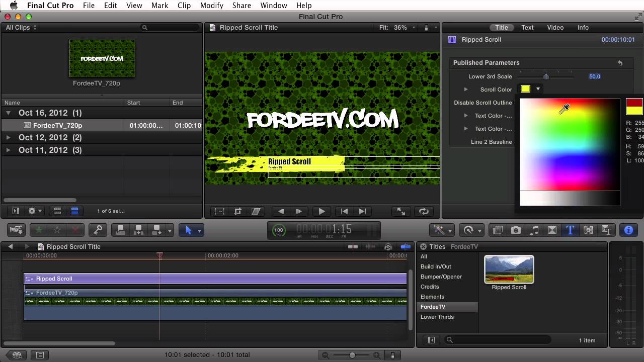Image resolution: width=644 pixels, height=362 pixels.
Task: Mark clip as Favorite with green star
Action: click(x=39, y=230)
